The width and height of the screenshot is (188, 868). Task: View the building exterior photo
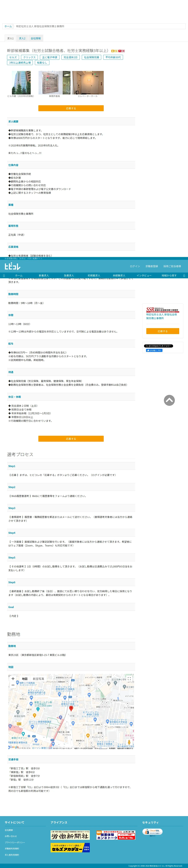click(21, 83)
